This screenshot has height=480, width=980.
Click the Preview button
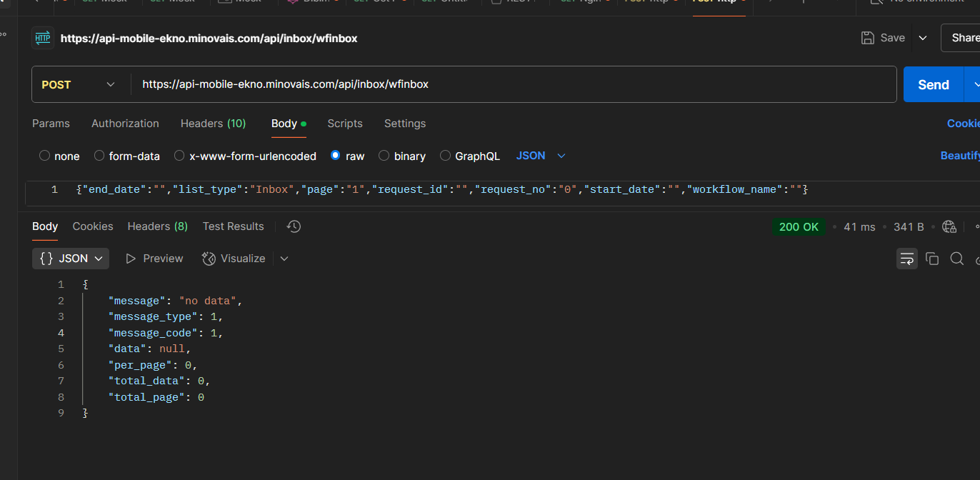(154, 259)
